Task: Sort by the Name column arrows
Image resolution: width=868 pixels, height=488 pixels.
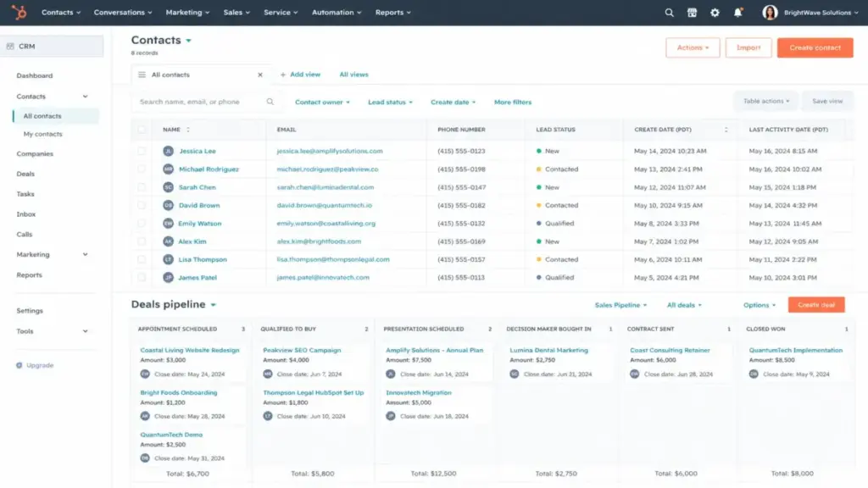Action: coord(188,130)
